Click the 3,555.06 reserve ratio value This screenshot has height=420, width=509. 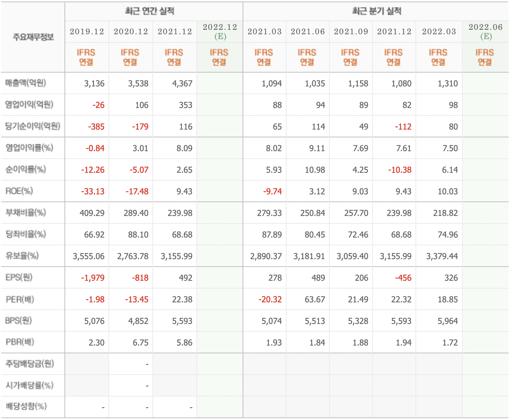click(x=89, y=256)
